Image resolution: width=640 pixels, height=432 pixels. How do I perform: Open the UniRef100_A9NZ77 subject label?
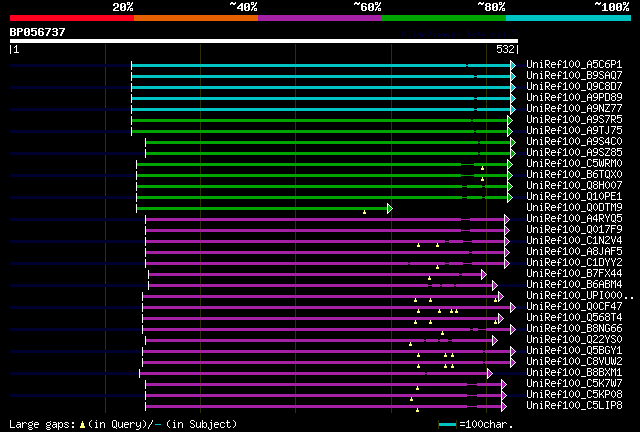tap(574, 109)
